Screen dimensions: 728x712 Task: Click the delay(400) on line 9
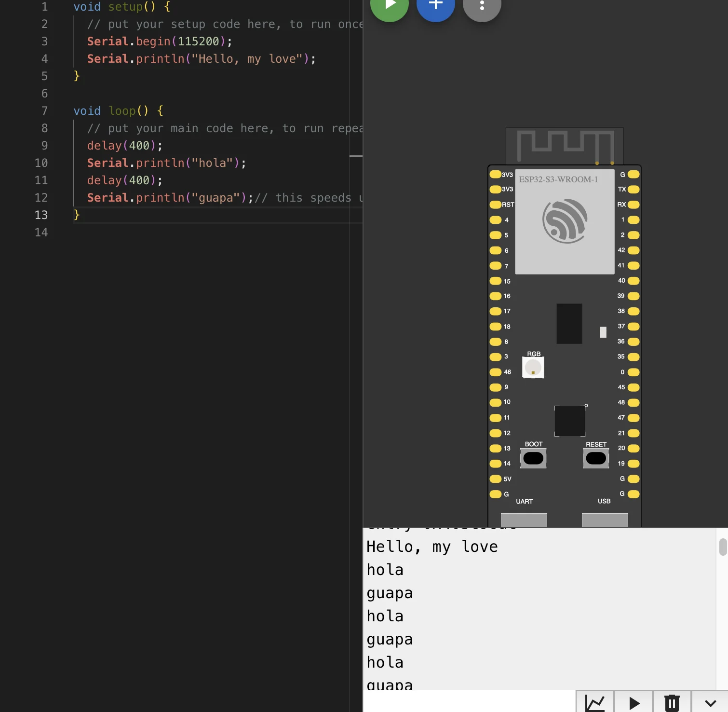(x=125, y=146)
